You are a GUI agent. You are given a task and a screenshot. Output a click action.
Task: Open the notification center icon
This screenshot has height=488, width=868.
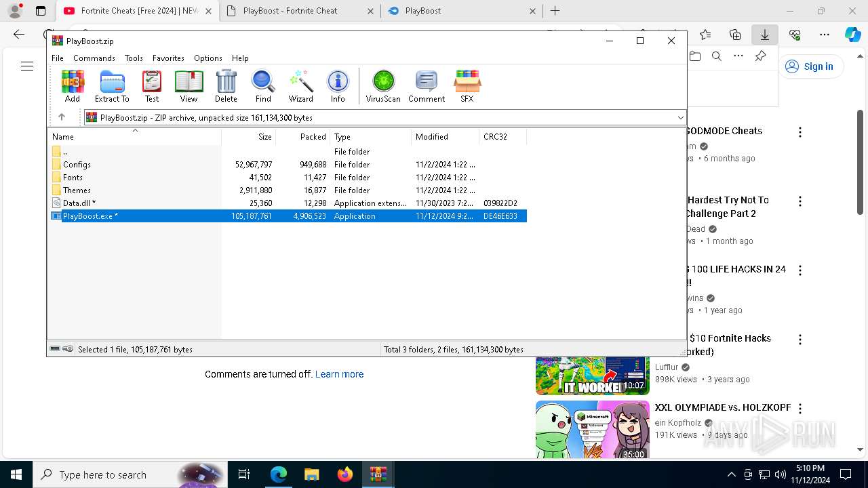(846, 474)
